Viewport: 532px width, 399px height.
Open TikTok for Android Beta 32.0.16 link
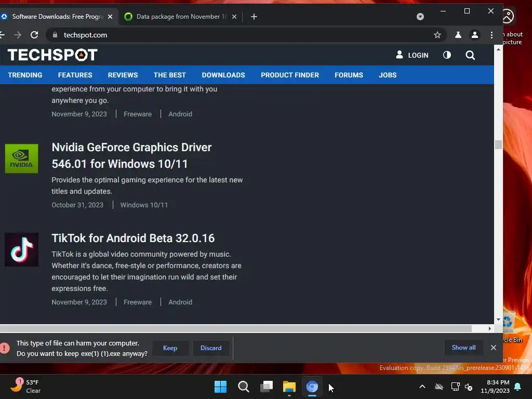133,238
